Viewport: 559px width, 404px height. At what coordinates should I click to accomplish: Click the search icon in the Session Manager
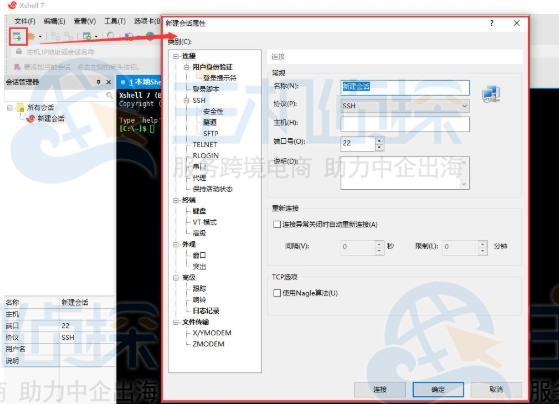pyautogui.click(x=109, y=95)
